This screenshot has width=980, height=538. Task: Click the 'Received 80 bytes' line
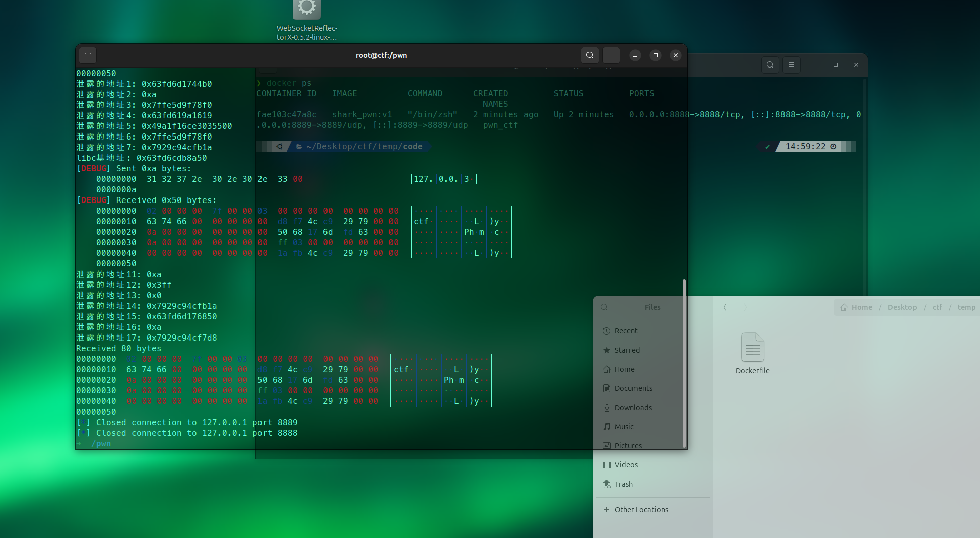coord(119,349)
